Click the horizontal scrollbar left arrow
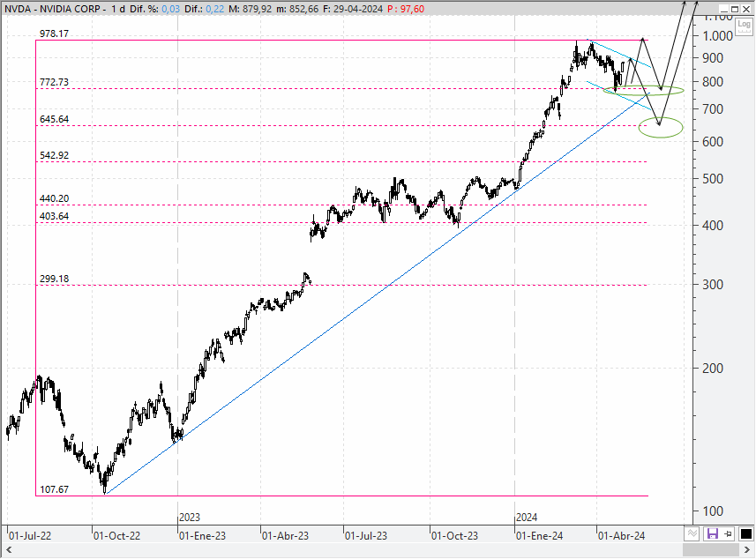Image resolution: width=756 pixels, height=559 pixels. [x=9, y=550]
